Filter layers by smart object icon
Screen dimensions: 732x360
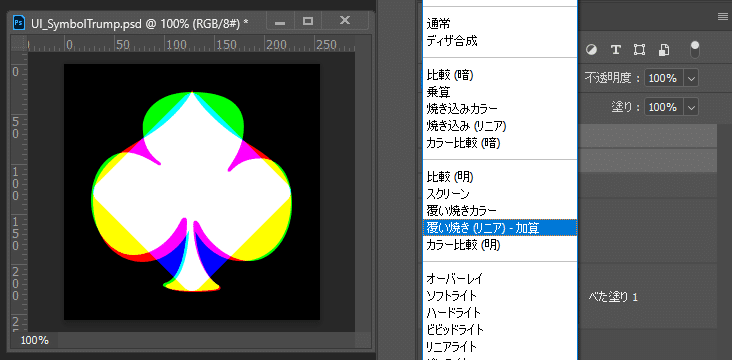[x=664, y=50]
